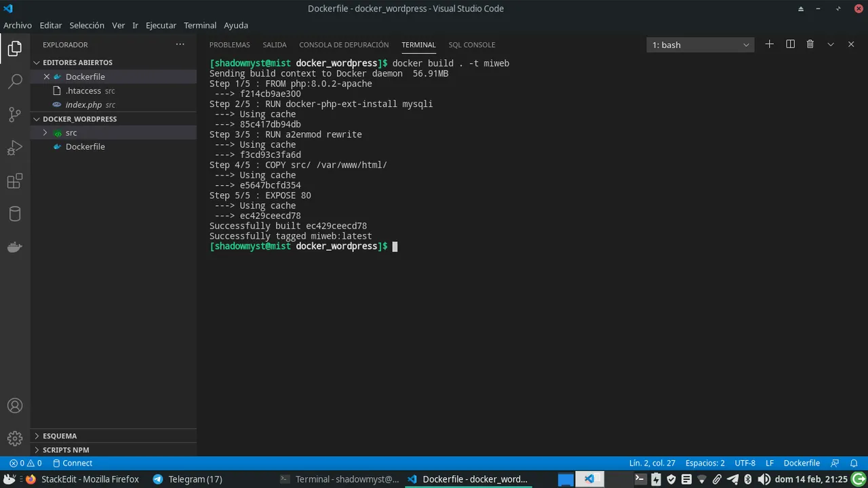Switch to the Consola de Depuración tab
Viewport: 868px width, 488px height.
pyautogui.click(x=344, y=45)
